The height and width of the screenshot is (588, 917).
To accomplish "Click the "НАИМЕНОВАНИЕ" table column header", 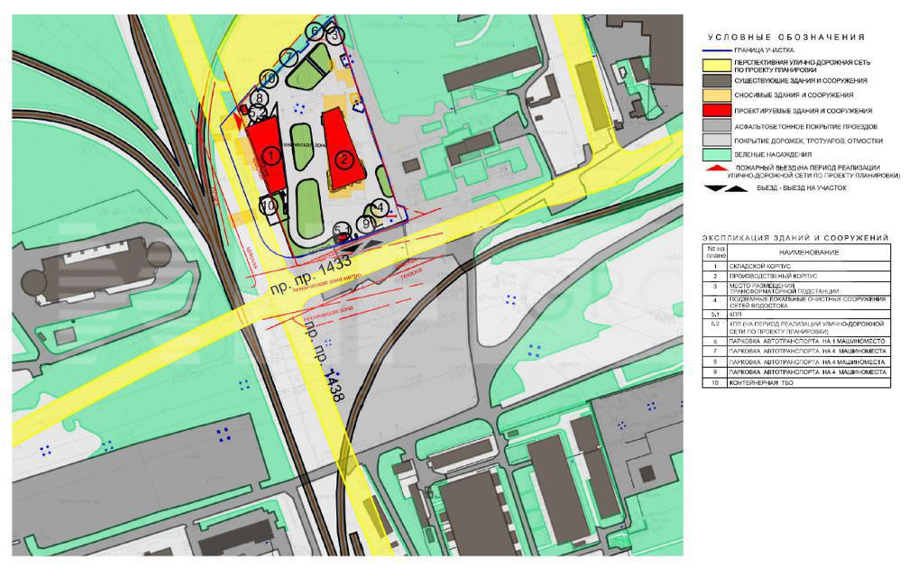I will [809, 253].
